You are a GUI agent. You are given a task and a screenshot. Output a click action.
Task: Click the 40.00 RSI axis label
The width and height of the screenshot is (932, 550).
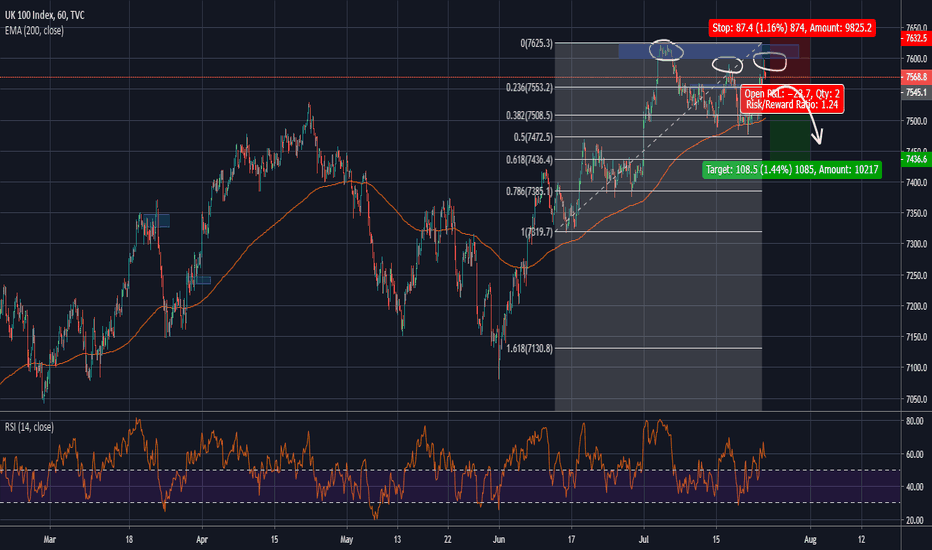click(x=915, y=487)
